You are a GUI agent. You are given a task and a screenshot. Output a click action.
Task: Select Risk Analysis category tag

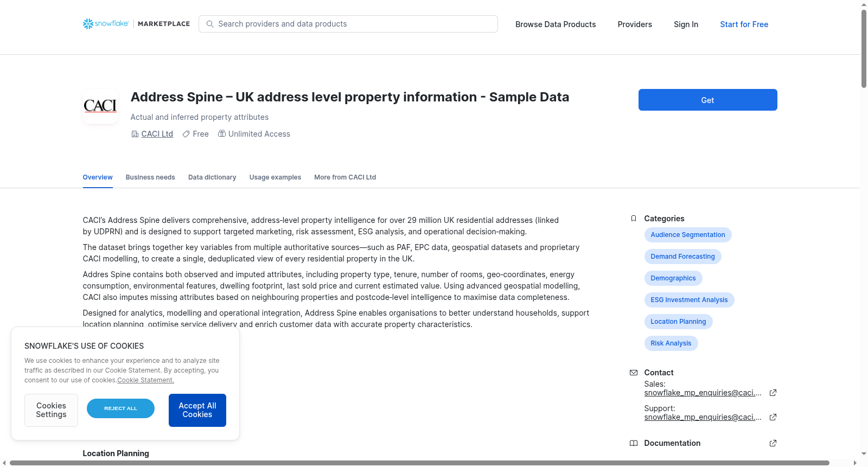coord(671,343)
